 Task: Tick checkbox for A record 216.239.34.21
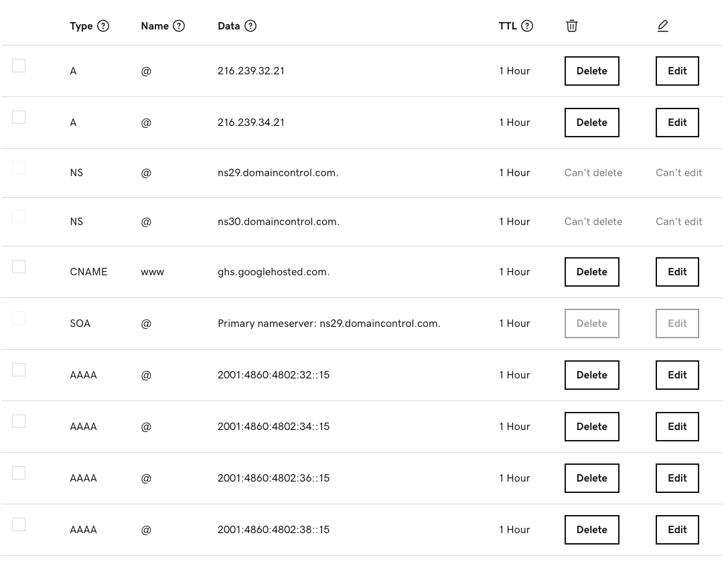point(19,117)
